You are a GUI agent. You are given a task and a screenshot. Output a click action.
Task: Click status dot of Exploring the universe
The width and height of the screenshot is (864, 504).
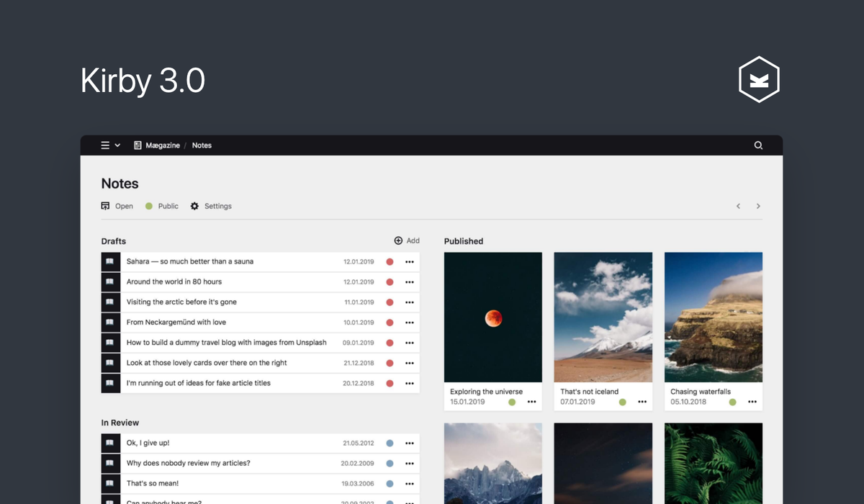(512, 402)
